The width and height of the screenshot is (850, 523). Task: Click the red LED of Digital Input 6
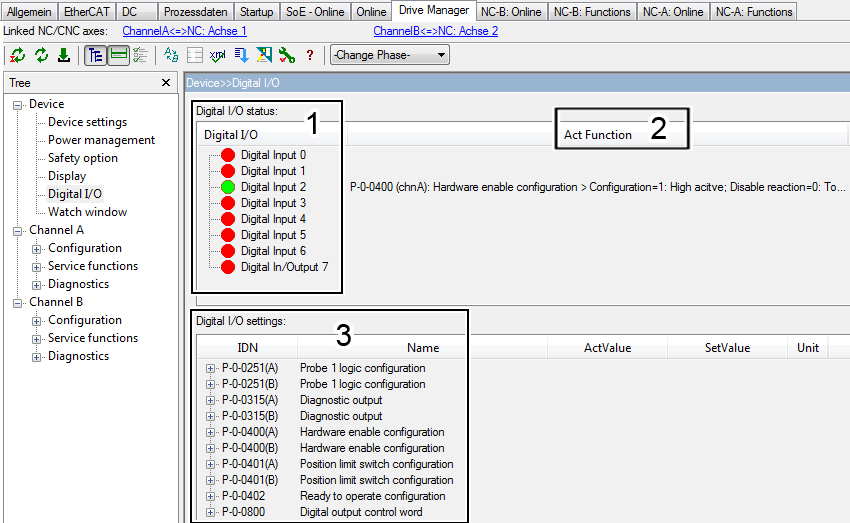[228, 251]
